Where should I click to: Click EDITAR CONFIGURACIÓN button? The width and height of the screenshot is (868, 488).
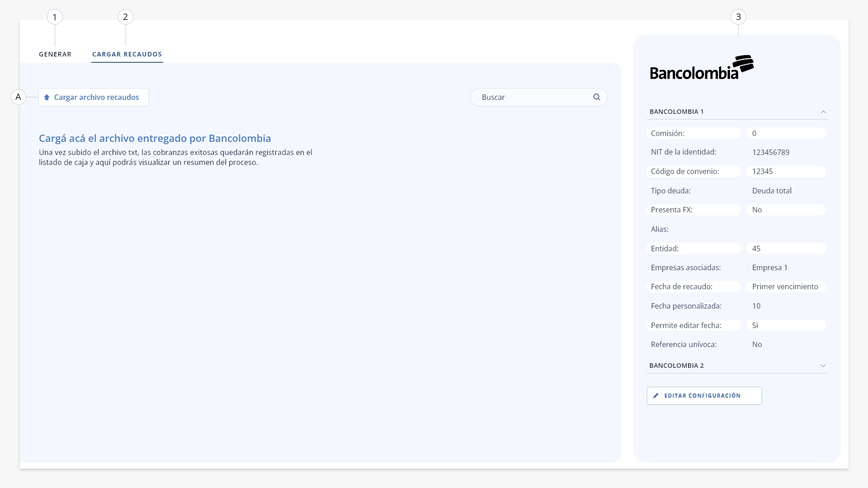704,396
